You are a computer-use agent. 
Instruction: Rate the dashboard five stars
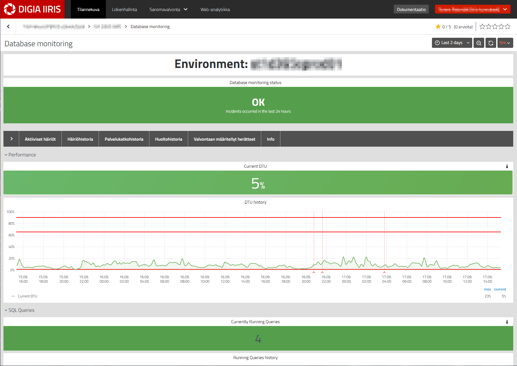point(507,26)
